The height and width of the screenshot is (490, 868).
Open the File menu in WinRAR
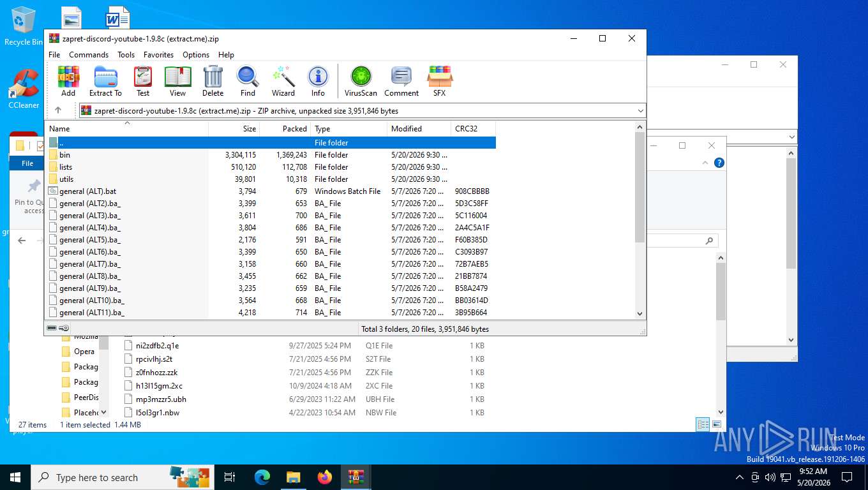click(x=54, y=55)
